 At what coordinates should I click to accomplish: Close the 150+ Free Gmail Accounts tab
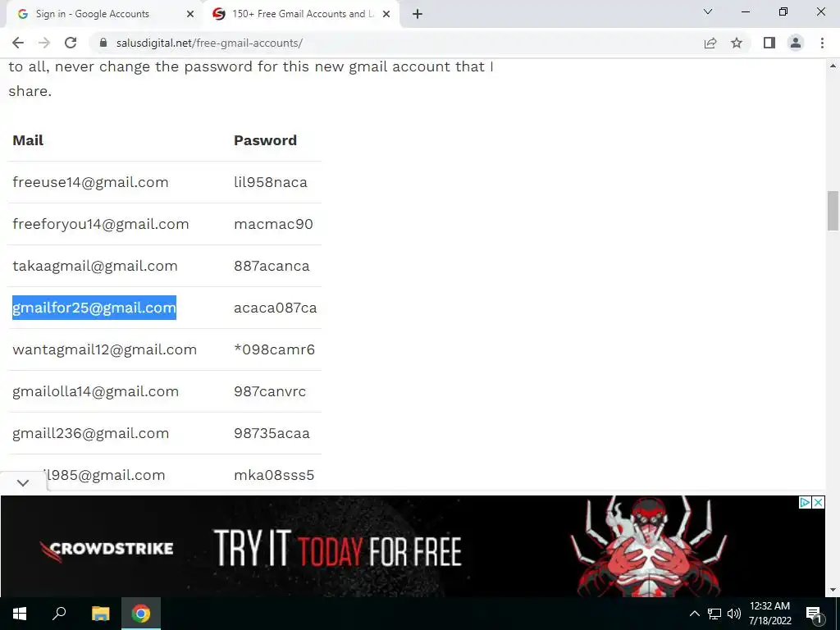(386, 15)
